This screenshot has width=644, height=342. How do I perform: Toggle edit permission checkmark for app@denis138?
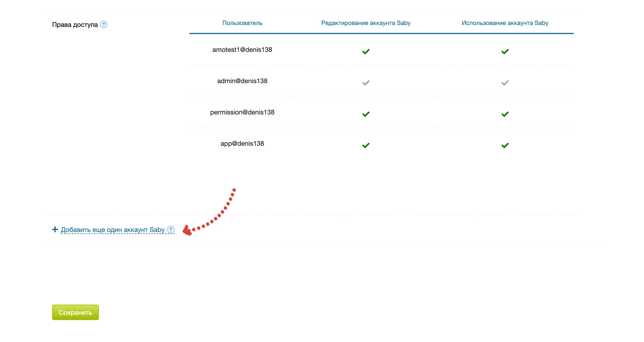click(x=366, y=145)
